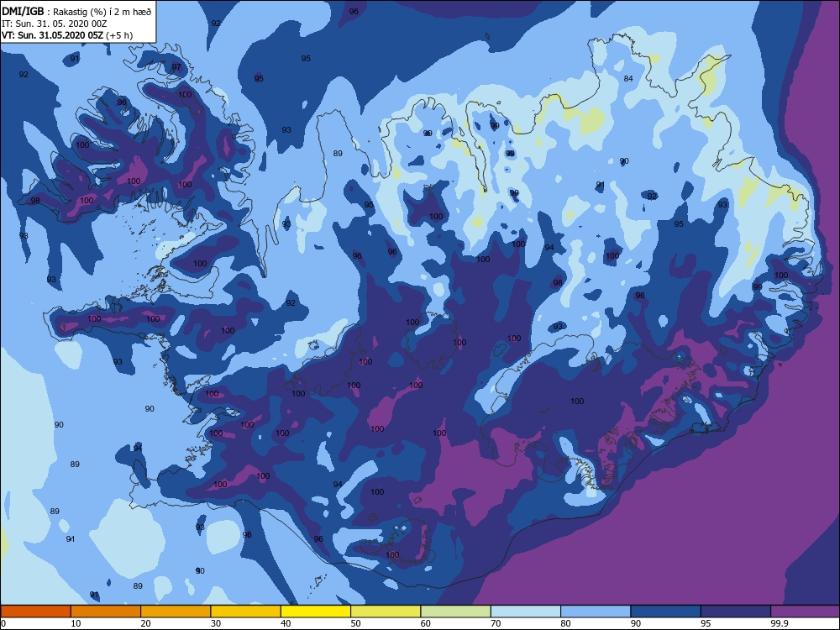Click the '40' label under the legend bar
Viewport: 840px width, 630px height.
coord(286,623)
